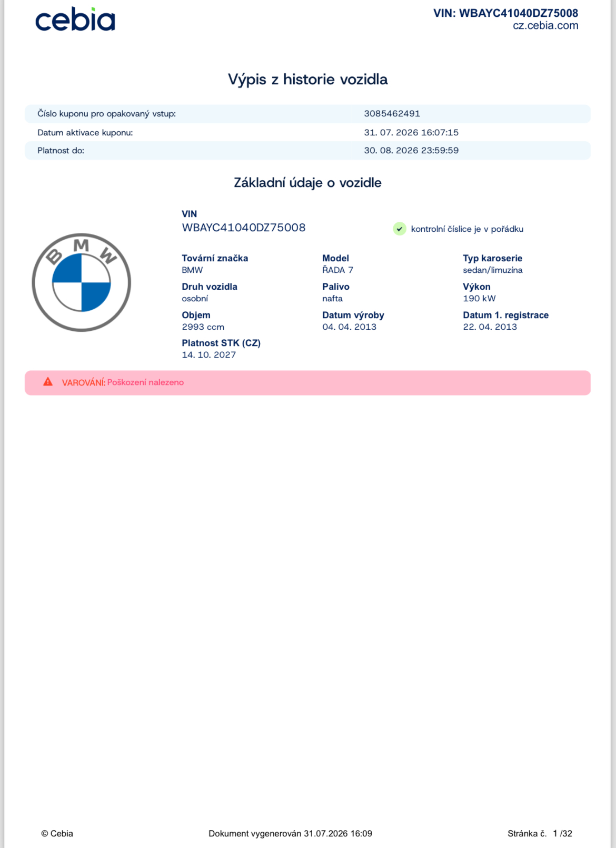Click the page number 1 /32 indicator
This screenshot has height=848, width=616.
click(x=562, y=834)
